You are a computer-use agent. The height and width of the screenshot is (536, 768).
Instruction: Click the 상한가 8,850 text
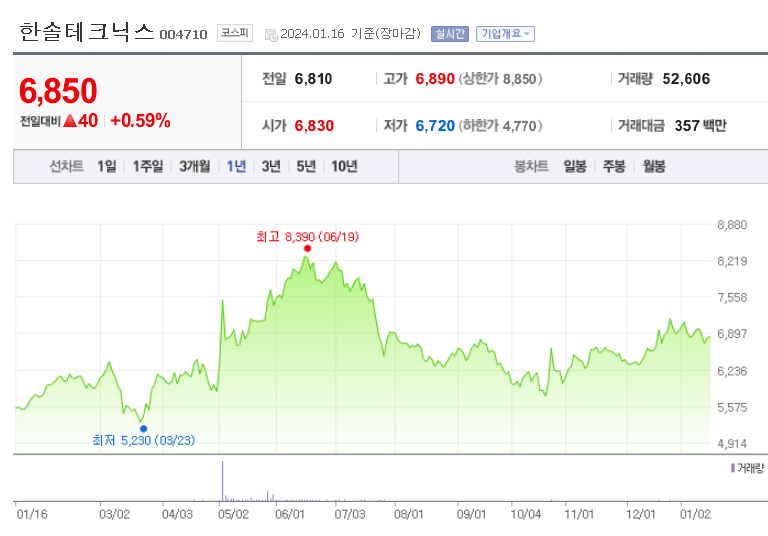[x=501, y=79]
